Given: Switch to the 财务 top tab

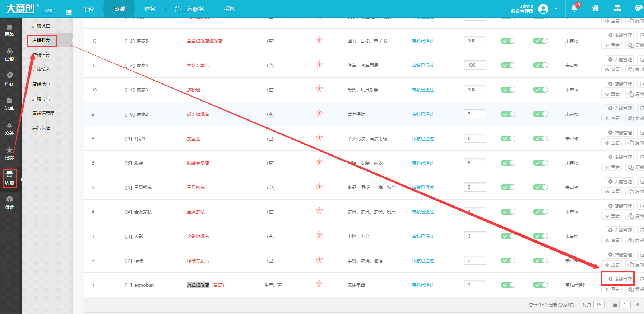Looking at the screenshot, I should point(150,9).
